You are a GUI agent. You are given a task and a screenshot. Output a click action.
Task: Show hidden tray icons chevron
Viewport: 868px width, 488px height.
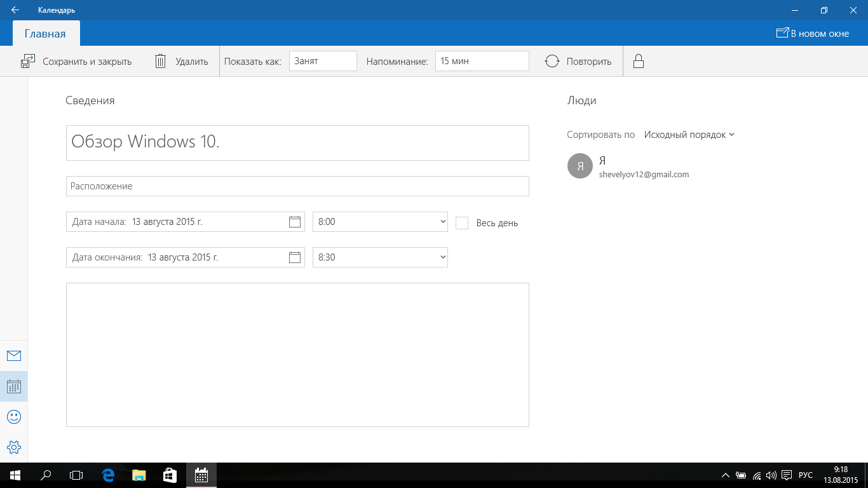pyautogui.click(x=726, y=475)
